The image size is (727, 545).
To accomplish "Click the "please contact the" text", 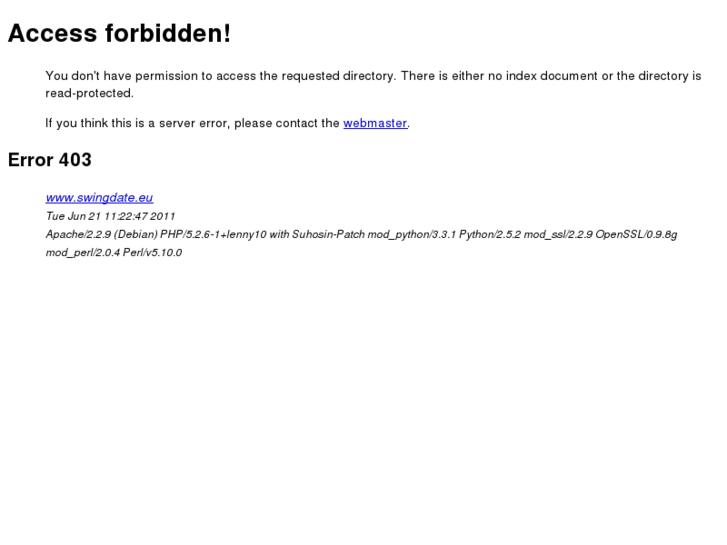I will pyautogui.click(x=287, y=123).
